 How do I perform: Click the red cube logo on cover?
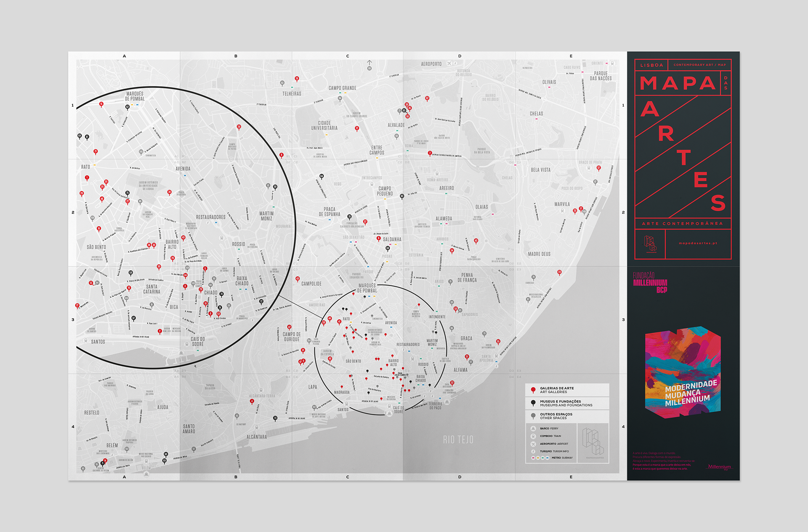click(x=650, y=244)
